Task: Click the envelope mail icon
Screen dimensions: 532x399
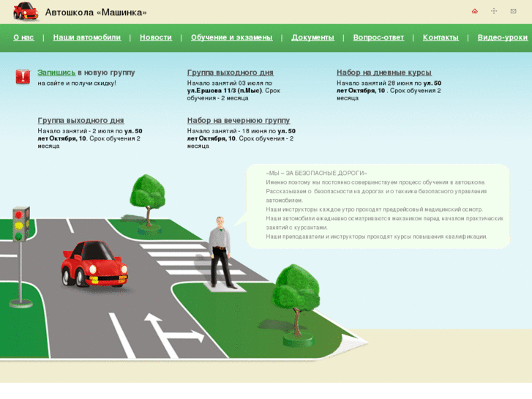Action: point(513,11)
